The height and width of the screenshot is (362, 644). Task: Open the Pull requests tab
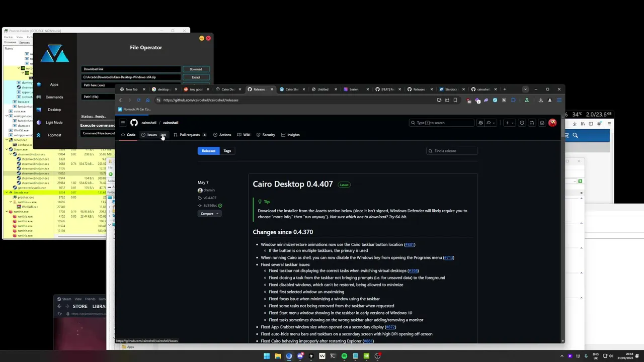click(190, 135)
